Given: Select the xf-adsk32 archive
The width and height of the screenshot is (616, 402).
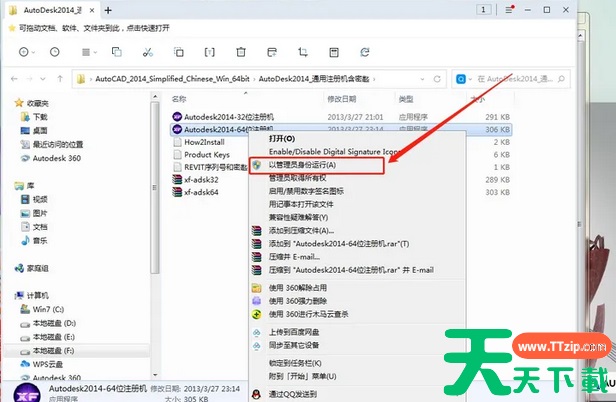Looking at the screenshot, I should pyautogui.click(x=201, y=180).
